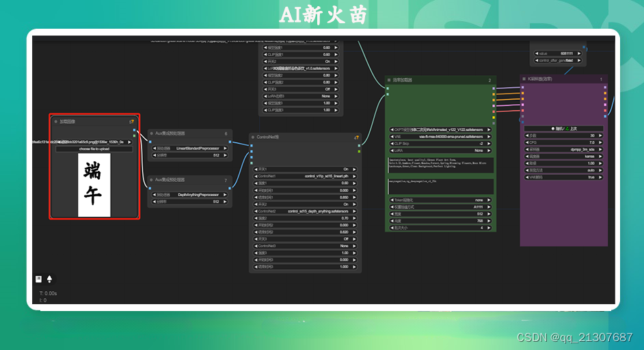Adjust ControlNet堆 强度1 value 0.60

305,183
